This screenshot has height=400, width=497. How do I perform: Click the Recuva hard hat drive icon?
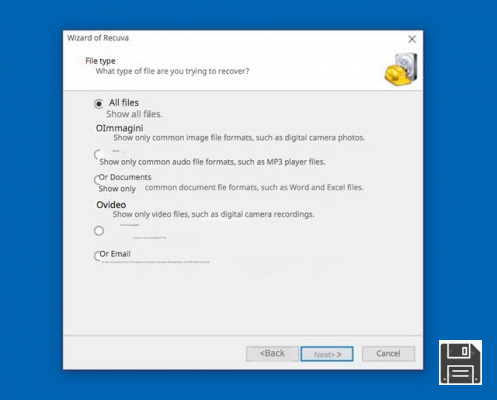pos(401,69)
